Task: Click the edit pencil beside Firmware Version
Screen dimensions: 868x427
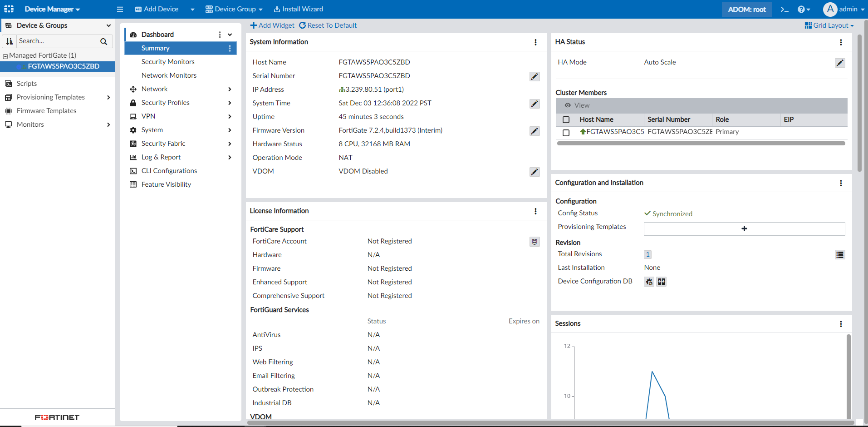Action: coord(535,131)
